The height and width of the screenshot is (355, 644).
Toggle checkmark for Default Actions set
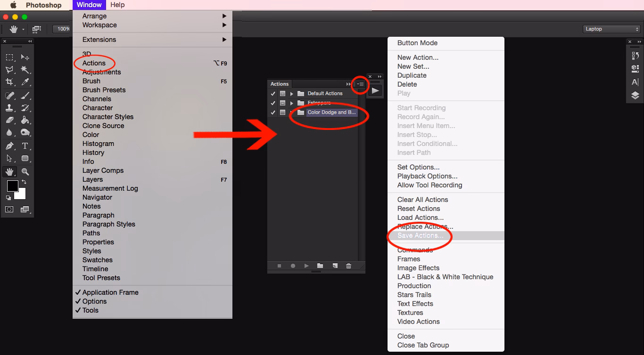273,94
